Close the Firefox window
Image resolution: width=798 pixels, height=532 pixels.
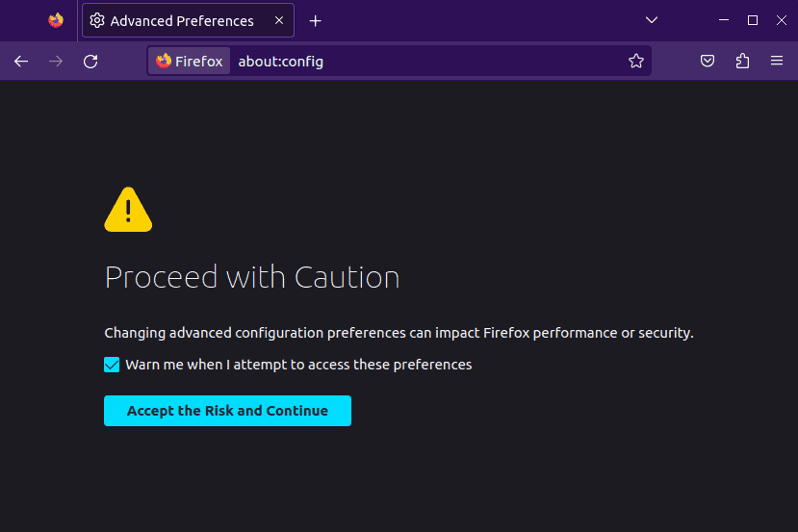[782, 20]
